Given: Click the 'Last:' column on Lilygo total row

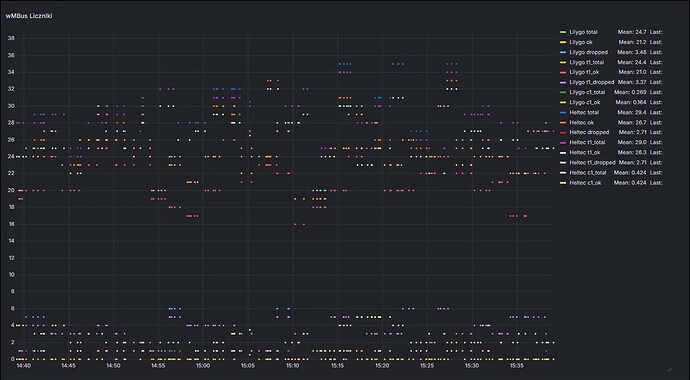Looking at the screenshot, I should (656, 32).
